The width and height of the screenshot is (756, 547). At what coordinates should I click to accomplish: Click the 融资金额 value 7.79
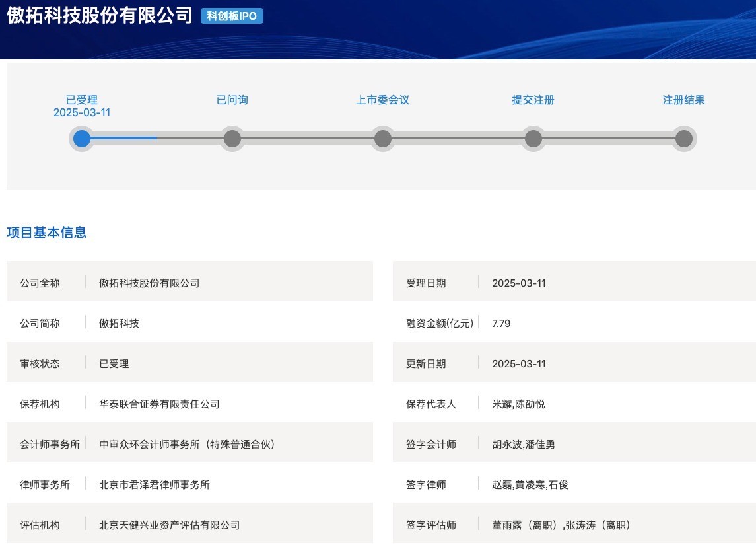pos(501,323)
